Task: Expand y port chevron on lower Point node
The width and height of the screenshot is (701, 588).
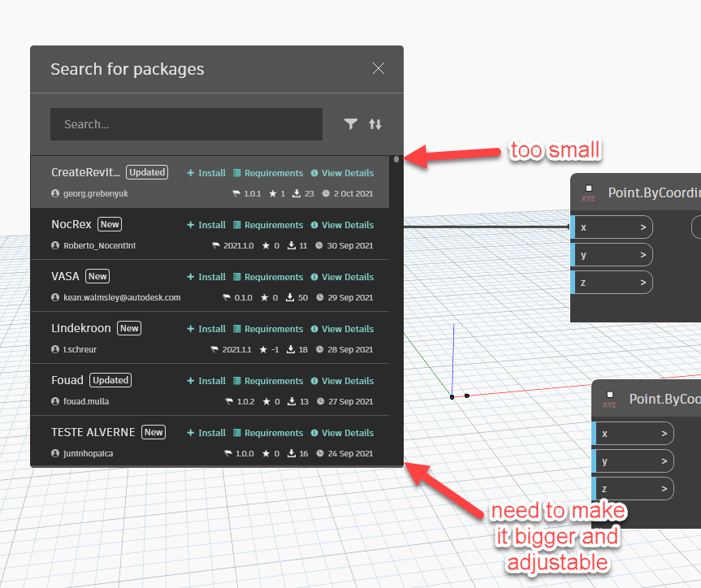Action: [664, 461]
